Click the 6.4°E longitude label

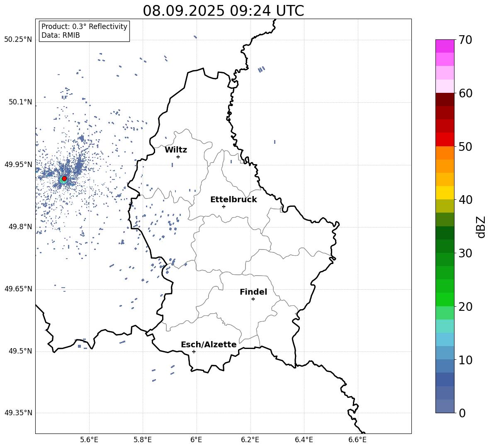[x=304, y=440]
